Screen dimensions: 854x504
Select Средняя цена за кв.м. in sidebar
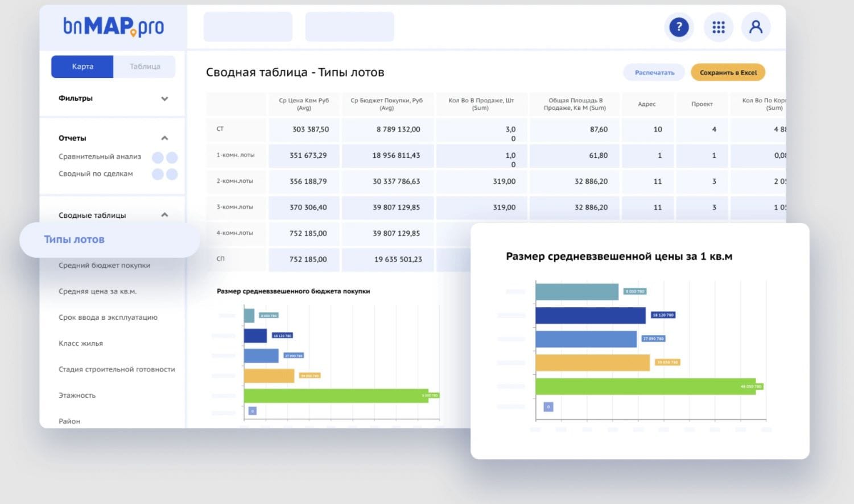coord(99,291)
